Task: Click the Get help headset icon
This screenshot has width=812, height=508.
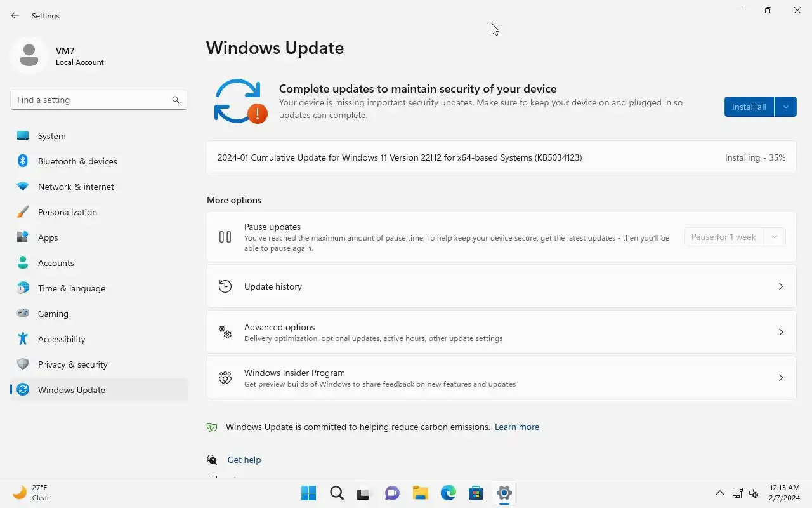Action: click(212, 460)
